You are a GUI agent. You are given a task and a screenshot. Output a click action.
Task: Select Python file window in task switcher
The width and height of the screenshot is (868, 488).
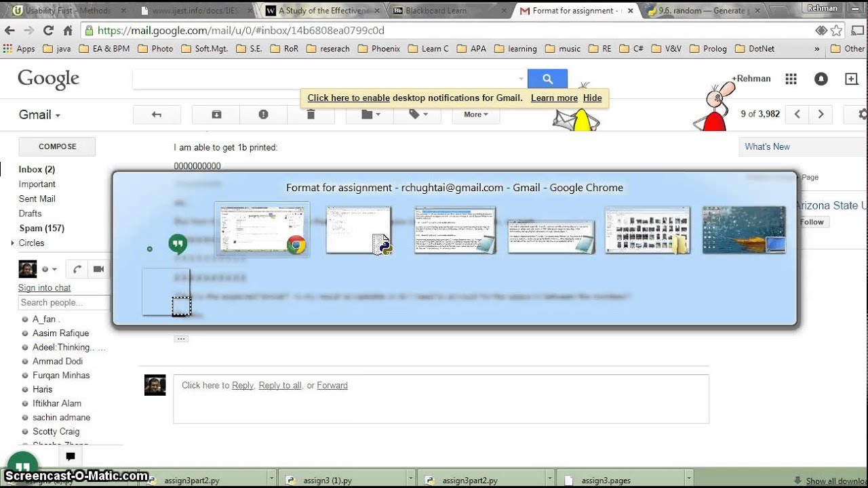pyautogui.click(x=359, y=230)
